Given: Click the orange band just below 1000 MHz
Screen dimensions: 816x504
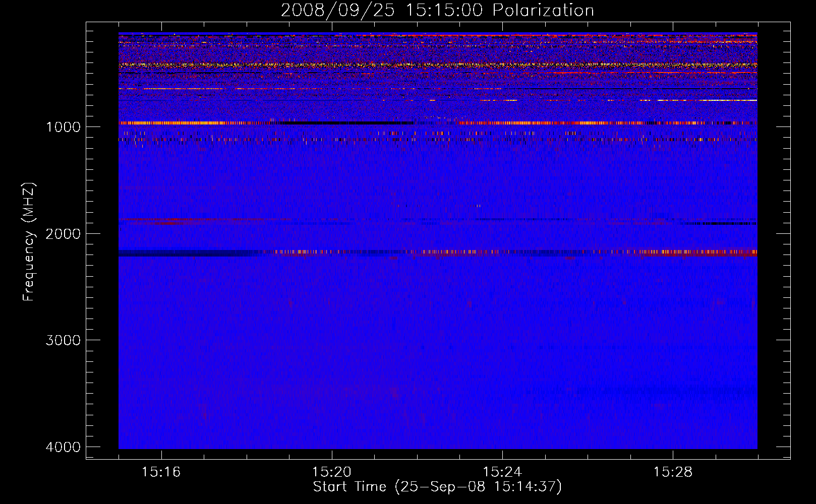Looking at the screenshot, I should (x=438, y=122).
